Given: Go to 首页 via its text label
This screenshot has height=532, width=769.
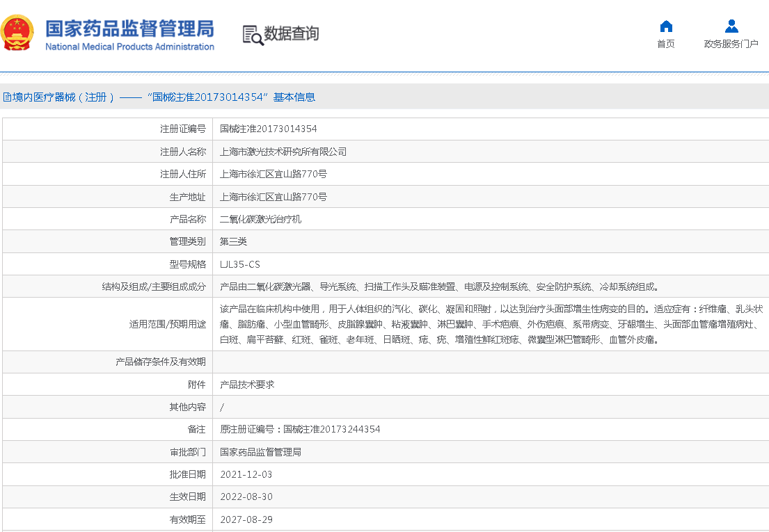Looking at the screenshot, I should 666,44.
